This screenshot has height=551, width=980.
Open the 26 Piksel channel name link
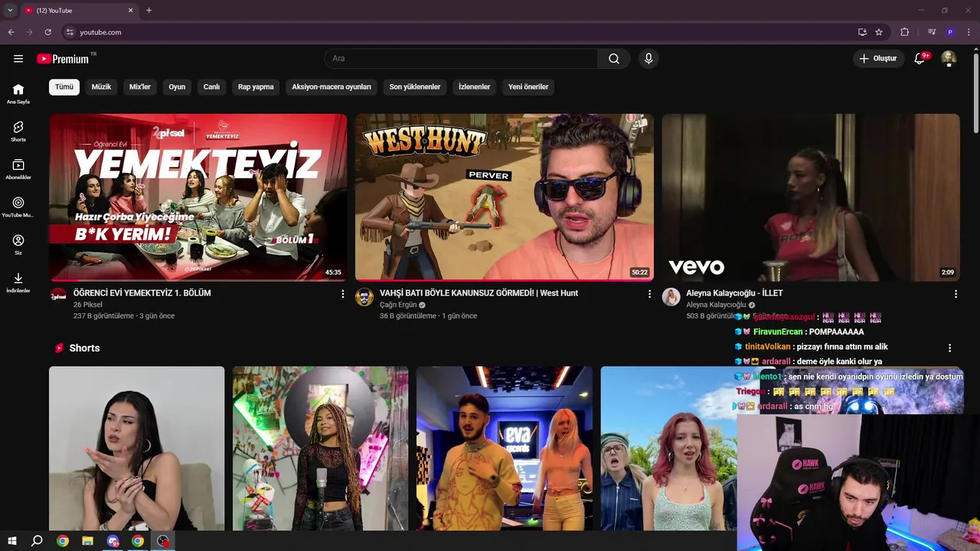pyautogui.click(x=88, y=305)
